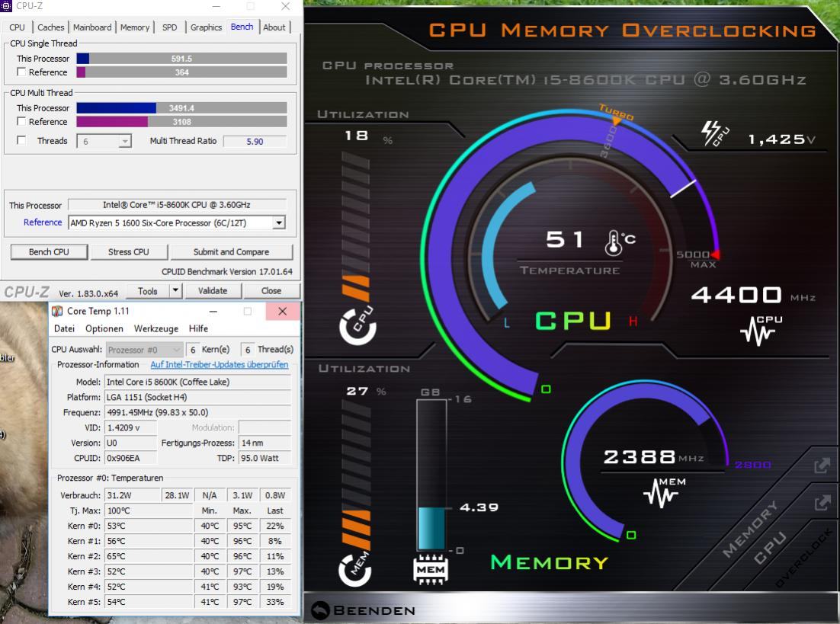
Task: Switch to the Caches tab
Action: [51, 27]
